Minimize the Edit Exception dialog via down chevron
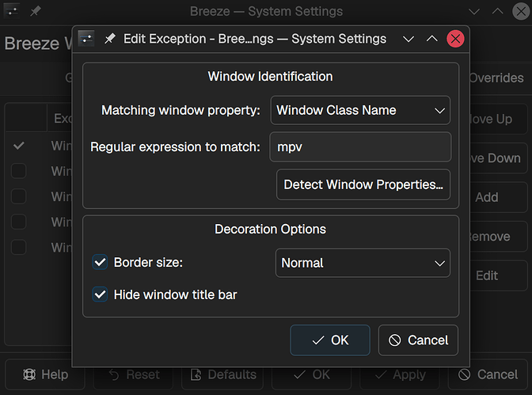532x395 pixels. [408, 39]
